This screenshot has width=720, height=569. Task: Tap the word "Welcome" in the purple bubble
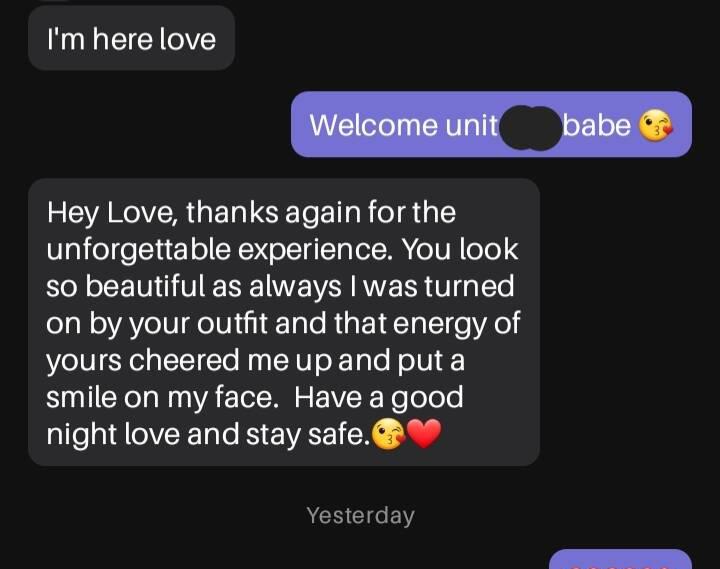pos(373,125)
